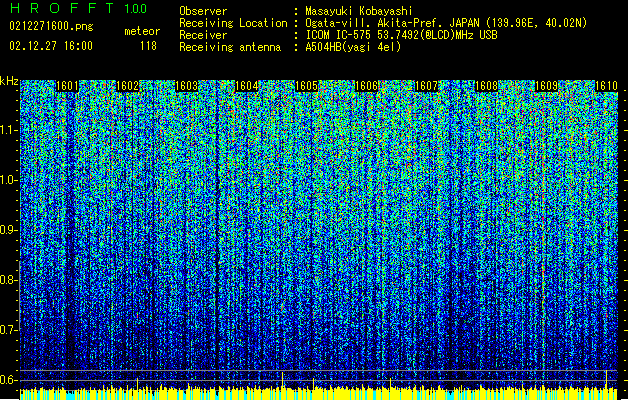Click the meteor count value 118
Screen dimensions: 629x400
(x=148, y=46)
